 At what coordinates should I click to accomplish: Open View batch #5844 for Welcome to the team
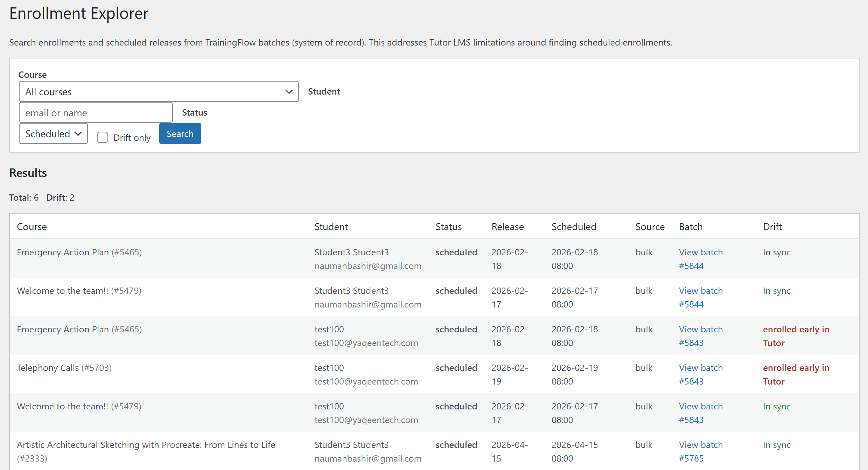tap(700, 297)
